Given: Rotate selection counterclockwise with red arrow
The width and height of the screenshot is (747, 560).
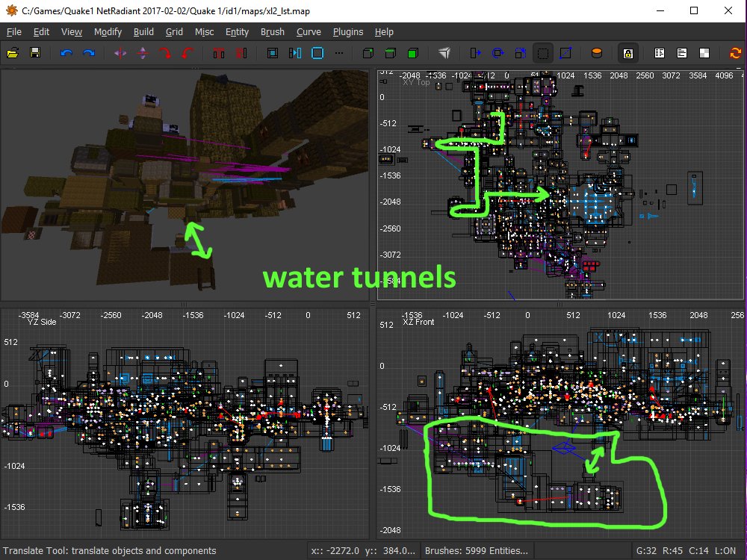Looking at the screenshot, I should click(x=187, y=53).
